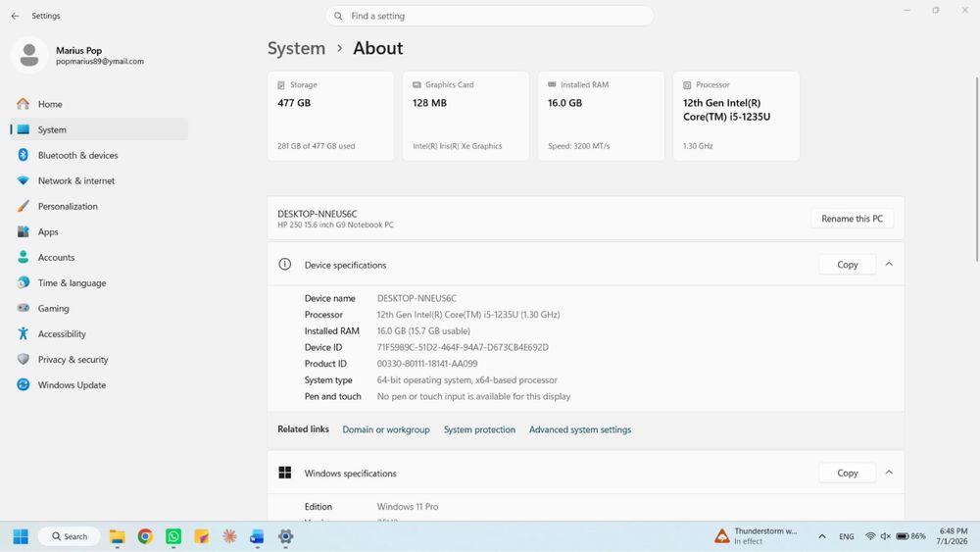
Task: Select the DESKTOP-NNEUS6C device name value
Action: pyautogui.click(x=416, y=298)
